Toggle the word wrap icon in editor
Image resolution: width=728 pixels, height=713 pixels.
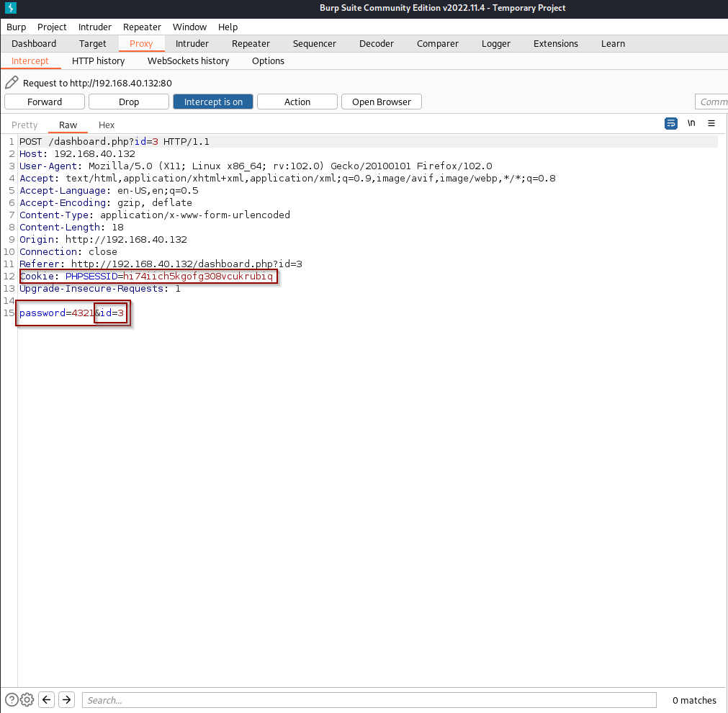click(670, 123)
